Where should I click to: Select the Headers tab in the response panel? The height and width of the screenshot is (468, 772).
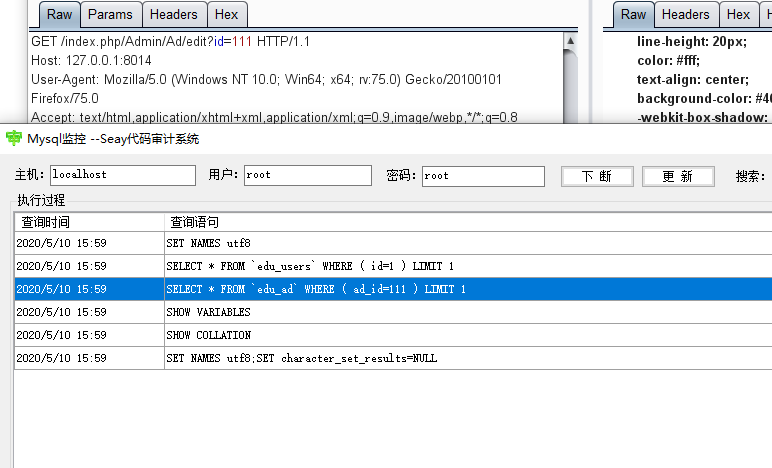click(686, 15)
